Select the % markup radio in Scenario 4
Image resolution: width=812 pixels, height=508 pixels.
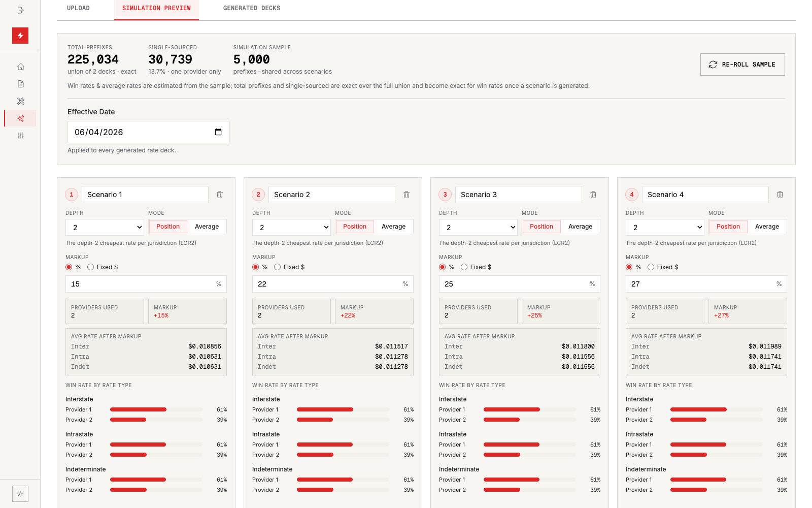coord(629,267)
